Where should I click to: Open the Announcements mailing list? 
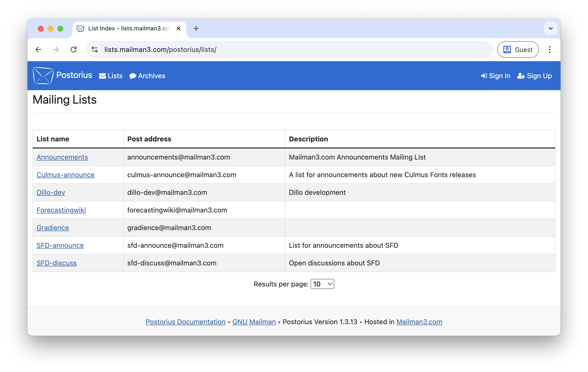click(x=62, y=157)
